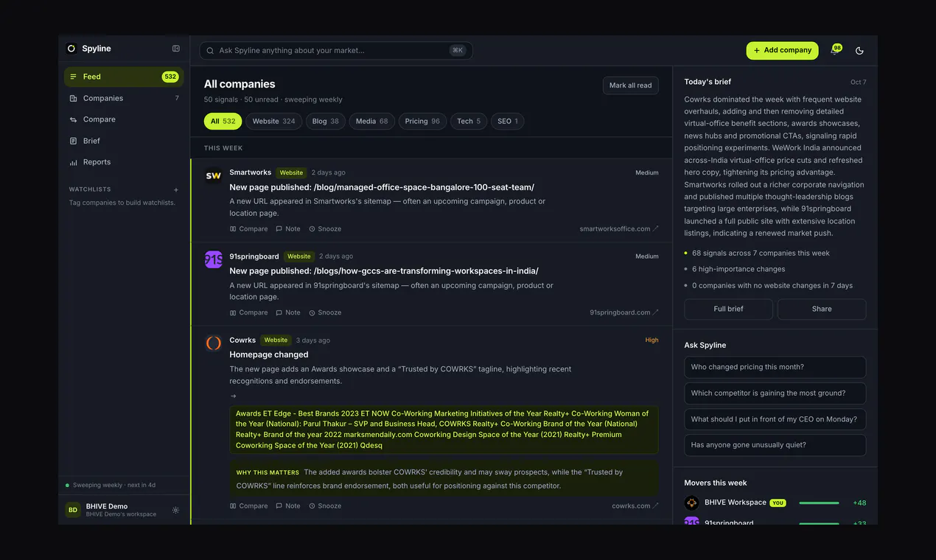Viewport: 936px width, 560px height.
Task: Click Share button in Today's brief
Action: [822, 309]
